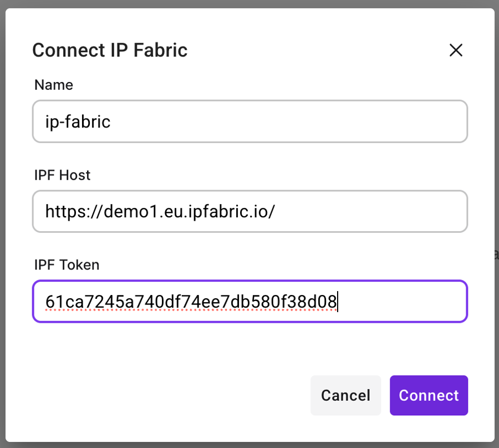Click blank area after the token value

(402, 302)
